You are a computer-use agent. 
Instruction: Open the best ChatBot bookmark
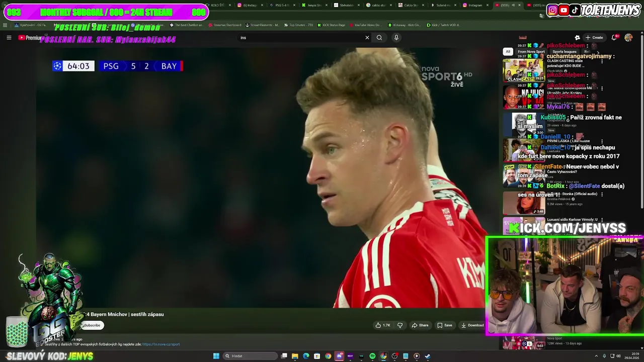tap(187, 25)
